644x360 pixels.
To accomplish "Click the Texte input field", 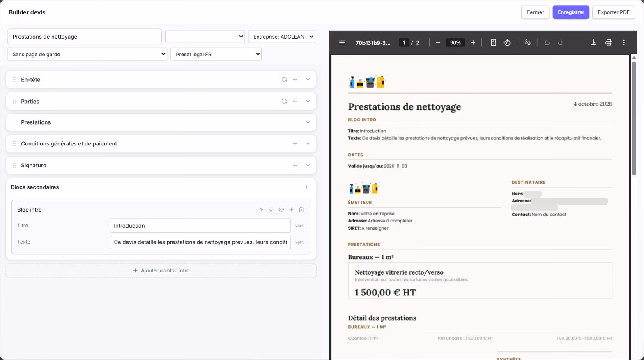I will (x=200, y=242).
